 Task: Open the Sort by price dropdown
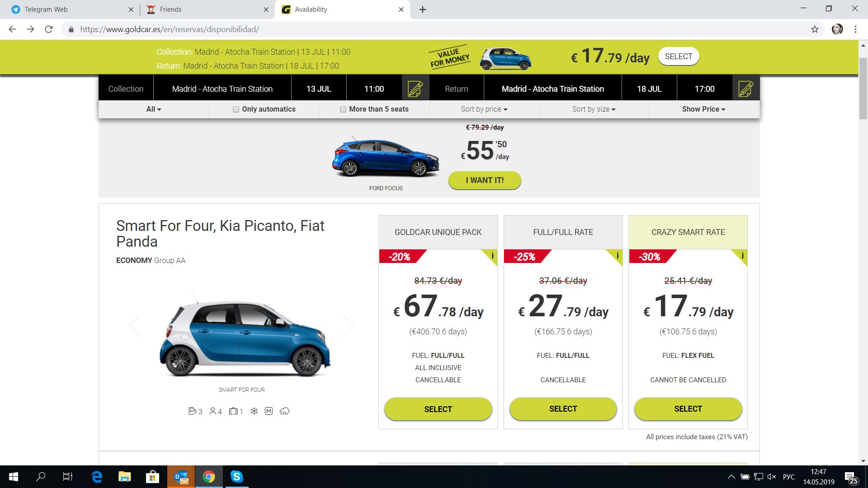point(484,109)
